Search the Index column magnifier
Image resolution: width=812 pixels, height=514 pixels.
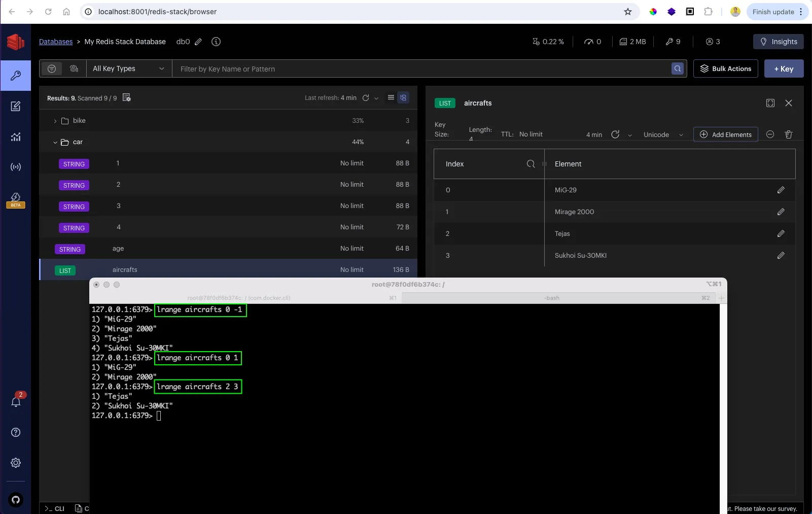coord(531,164)
